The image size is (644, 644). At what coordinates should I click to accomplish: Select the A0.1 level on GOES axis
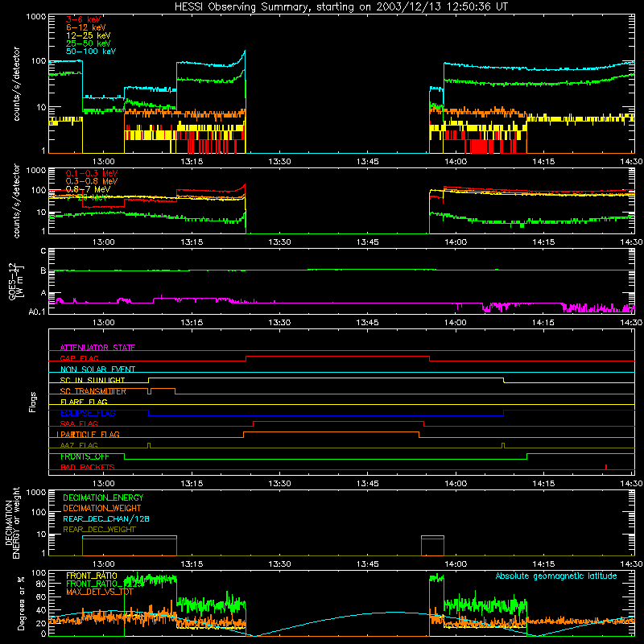[37, 312]
